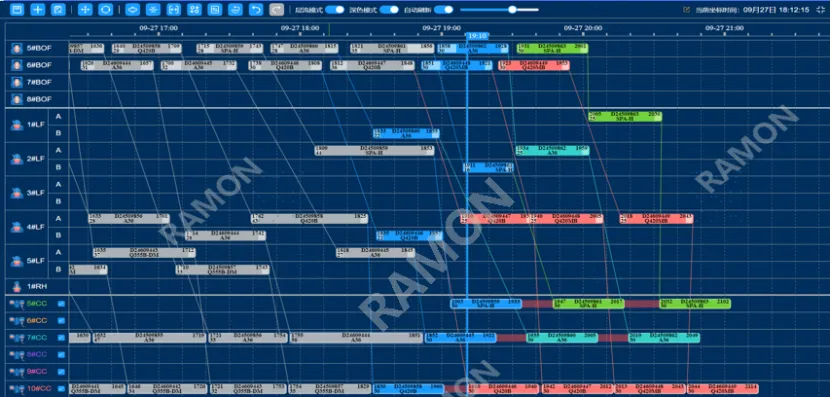Screen dimensions: 831x398
Task: Uncheck the 10#CC checkbox
Action: click(x=61, y=388)
